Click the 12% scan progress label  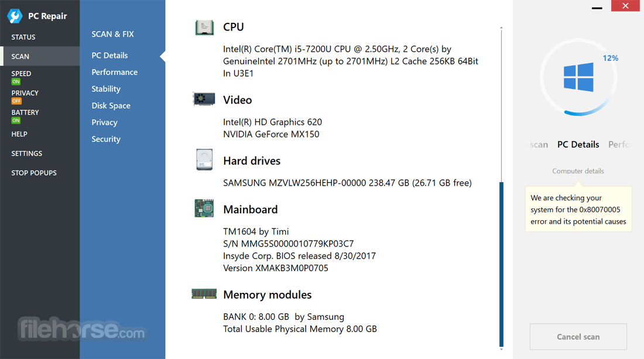click(610, 58)
